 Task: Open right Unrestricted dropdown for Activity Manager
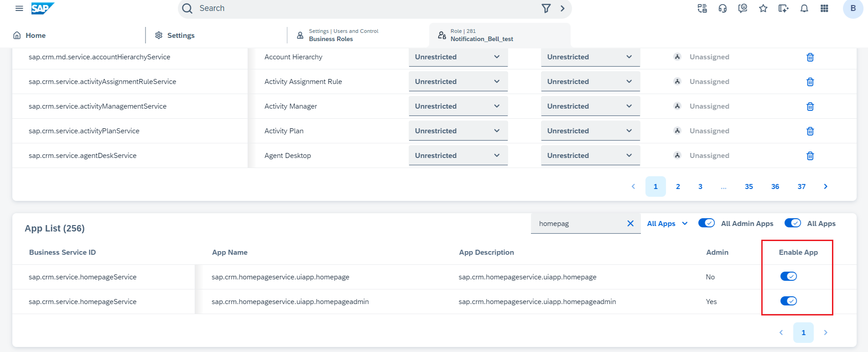pyautogui.click(x=590, y=106)
